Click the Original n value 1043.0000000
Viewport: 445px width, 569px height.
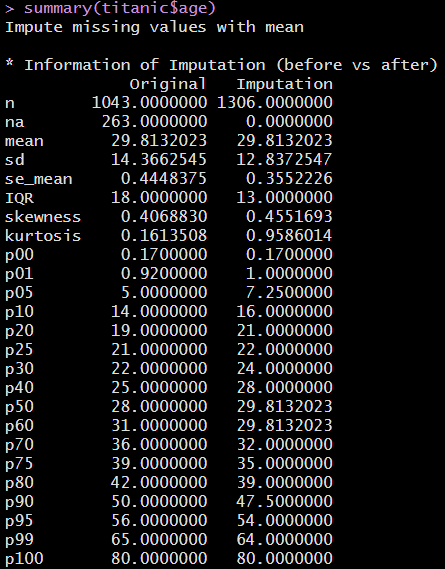coord(149,103)
